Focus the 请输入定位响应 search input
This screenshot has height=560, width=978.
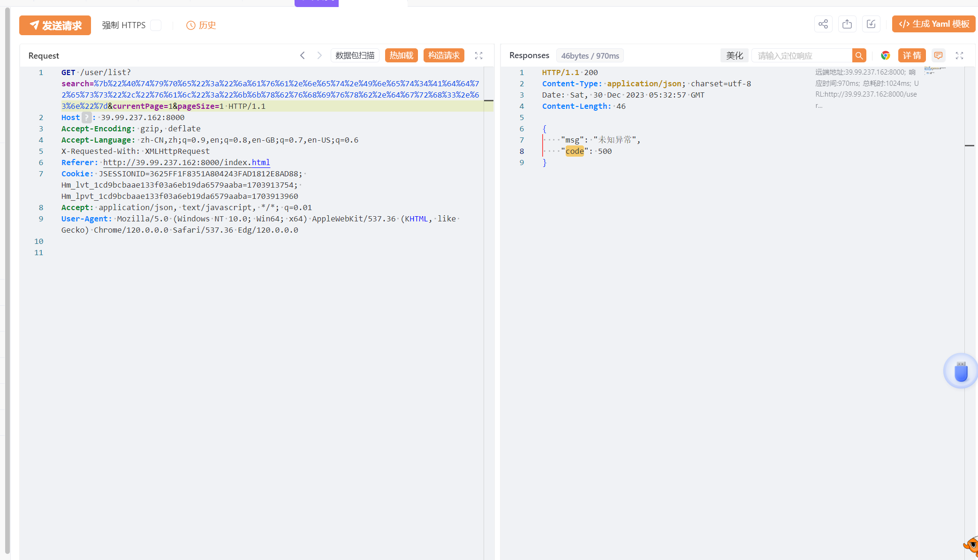802,56
